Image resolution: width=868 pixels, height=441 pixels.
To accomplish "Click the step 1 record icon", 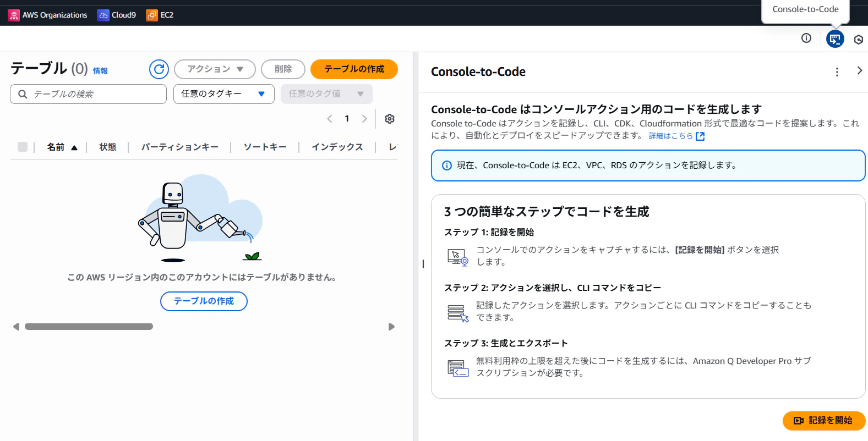I will [x=458, y=257].
